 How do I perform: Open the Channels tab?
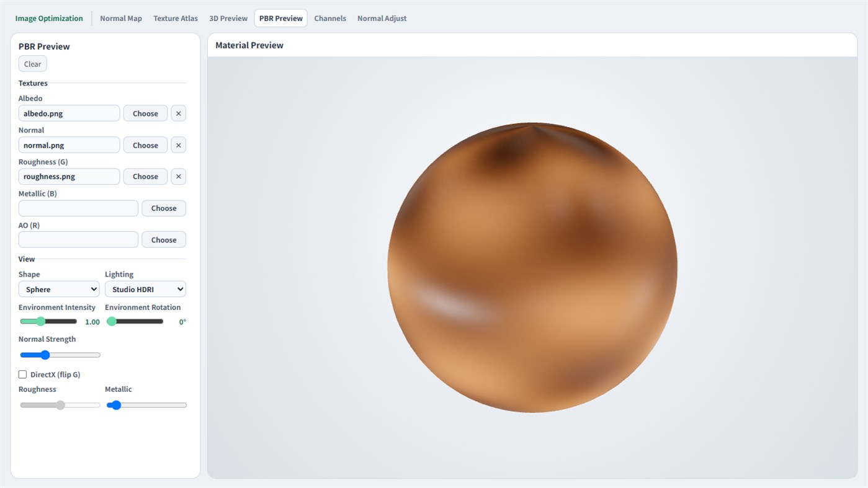tap(330, 19)
